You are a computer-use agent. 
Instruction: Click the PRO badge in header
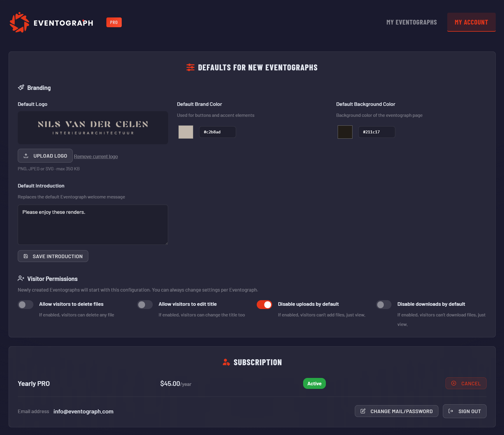[114, 22]
